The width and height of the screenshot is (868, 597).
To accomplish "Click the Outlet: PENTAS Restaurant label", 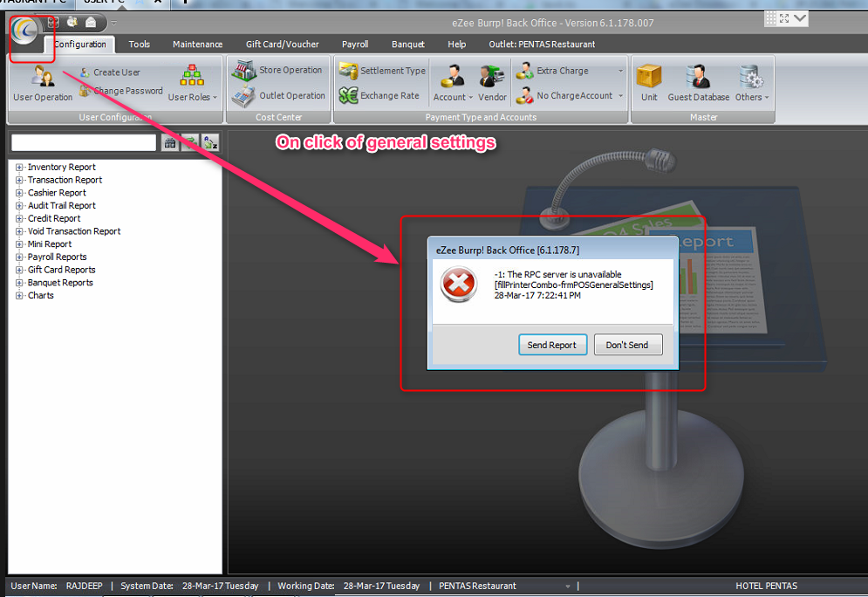I will pos(542,45).
